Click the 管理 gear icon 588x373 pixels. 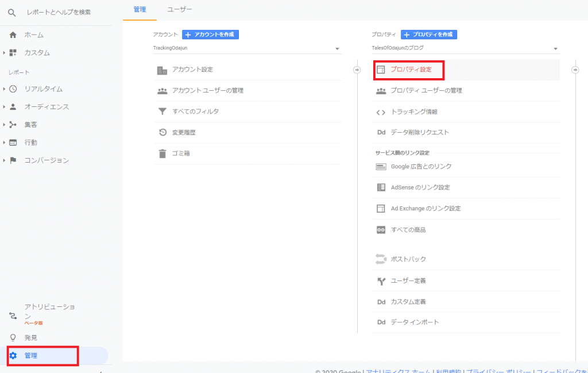coord(13,355)
